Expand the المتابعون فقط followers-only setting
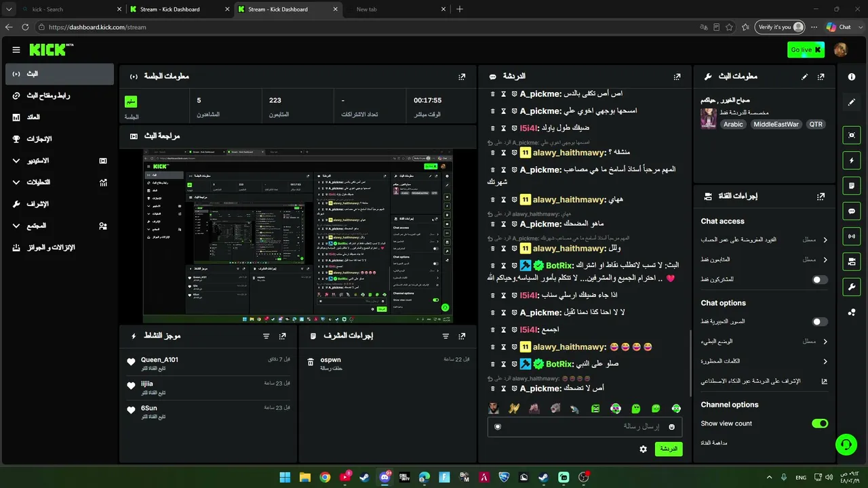This screenshot has height=488, width=868. [x=825, y=260]
